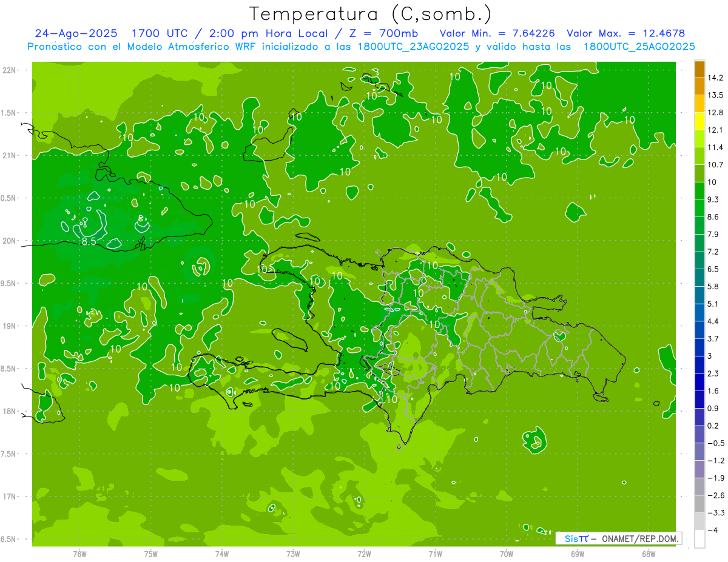Click the "75W" longitude axis label

[x=151, y=554]
